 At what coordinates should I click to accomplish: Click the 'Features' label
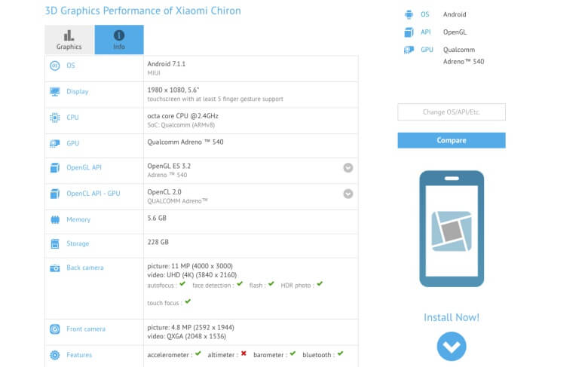point(79,355)
